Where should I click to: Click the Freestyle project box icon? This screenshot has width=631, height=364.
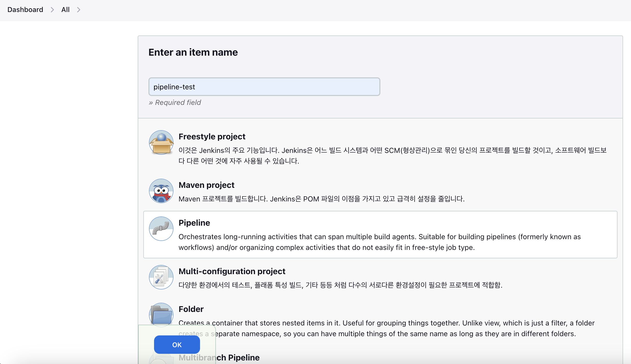tap(161, 142)
